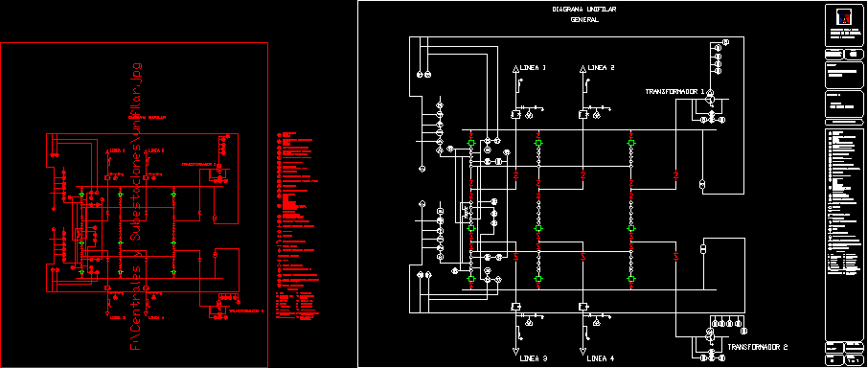The width and height of the screenshot is (868, 368).
Task: Click the downward arrow beside LINEA 3
Action: [515, 352]
